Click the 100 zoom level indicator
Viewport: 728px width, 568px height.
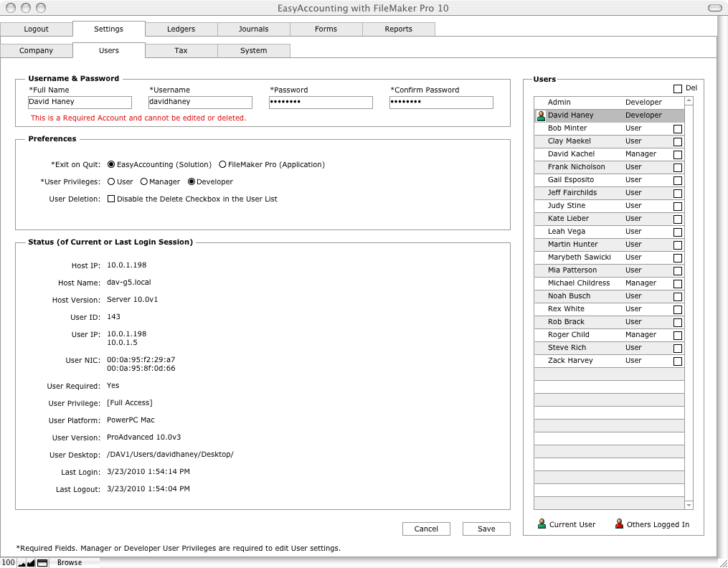click(9, 562)
